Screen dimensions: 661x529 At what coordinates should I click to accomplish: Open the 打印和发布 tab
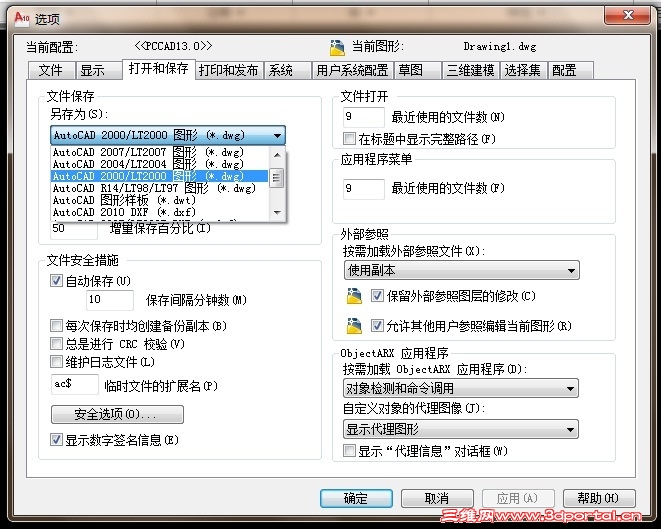[229, 70]
